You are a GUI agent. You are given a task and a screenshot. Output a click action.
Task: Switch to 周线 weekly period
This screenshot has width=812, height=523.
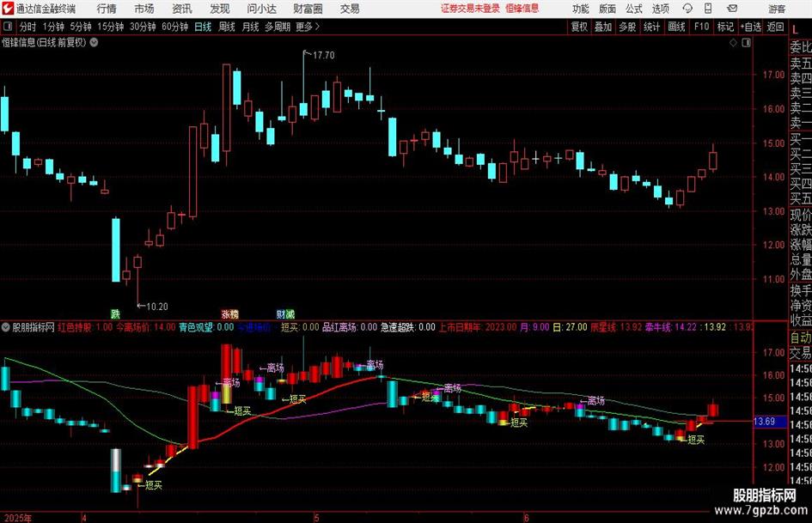click(x=226, y=27)
